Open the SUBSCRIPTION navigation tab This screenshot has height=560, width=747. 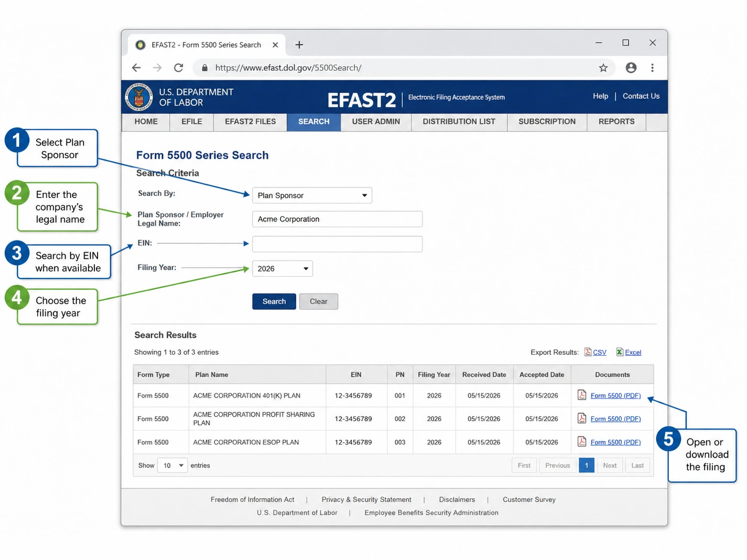547,122
